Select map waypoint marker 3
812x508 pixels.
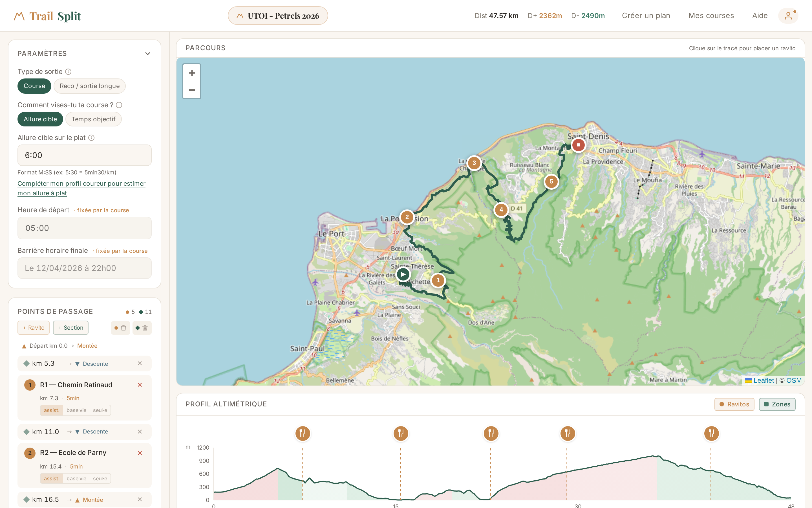pos(474,163)
